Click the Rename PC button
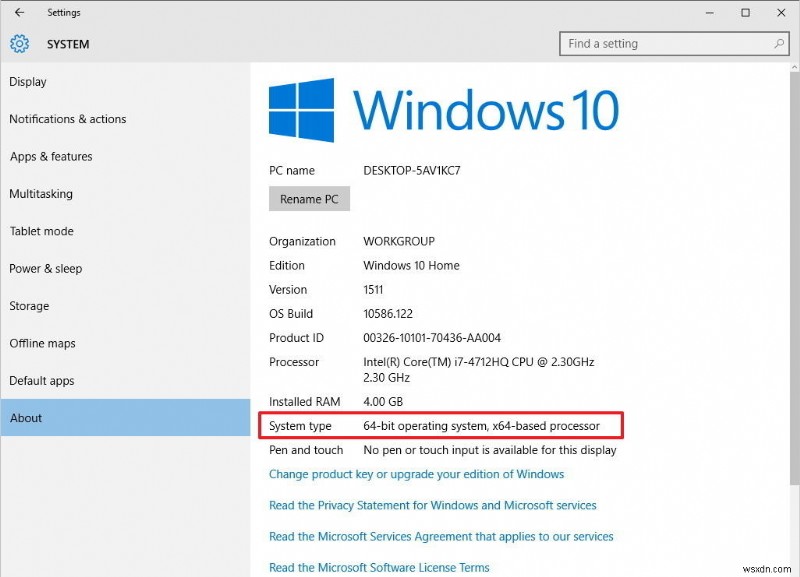The image size is (800, 577). [x=309, y=199]
